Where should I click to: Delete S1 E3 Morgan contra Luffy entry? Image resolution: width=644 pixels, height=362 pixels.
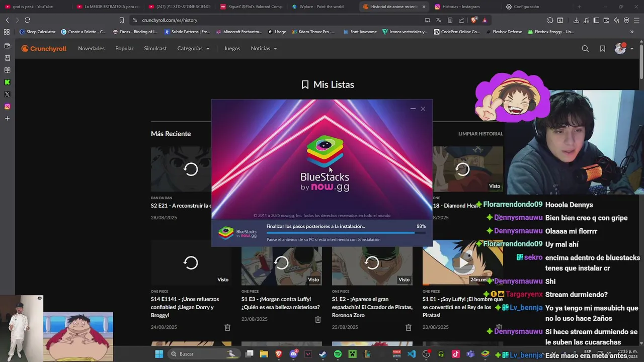tap(318, 319)
